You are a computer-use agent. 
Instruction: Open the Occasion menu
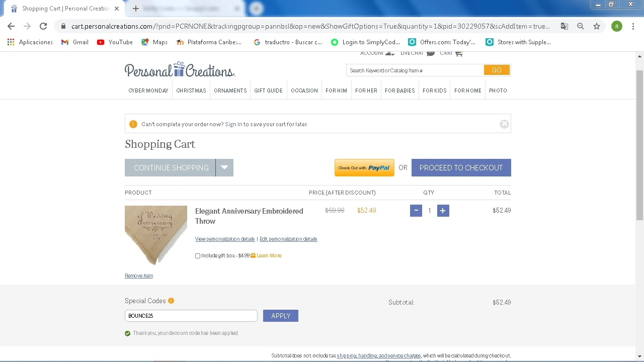[x=304, y=90]
